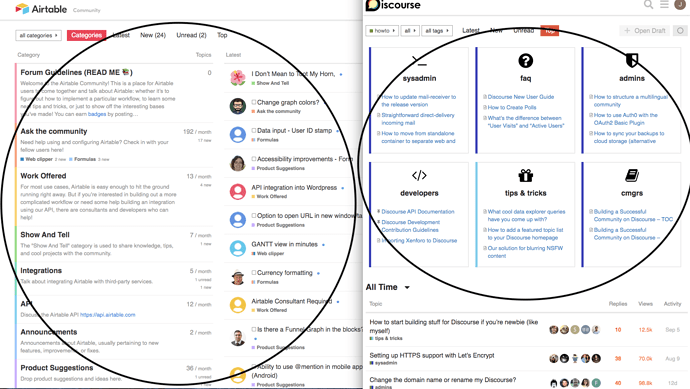The image size is (690, 389).
Task: Sort topics by the Views column header
Action: pos(646,304)
